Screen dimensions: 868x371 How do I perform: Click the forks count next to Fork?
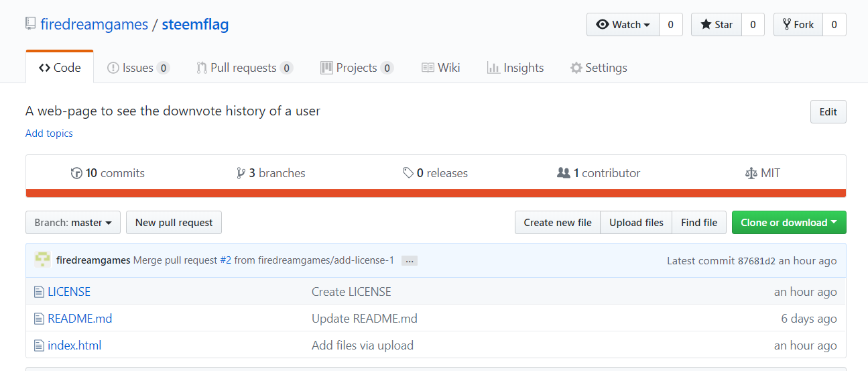(834, 25)
